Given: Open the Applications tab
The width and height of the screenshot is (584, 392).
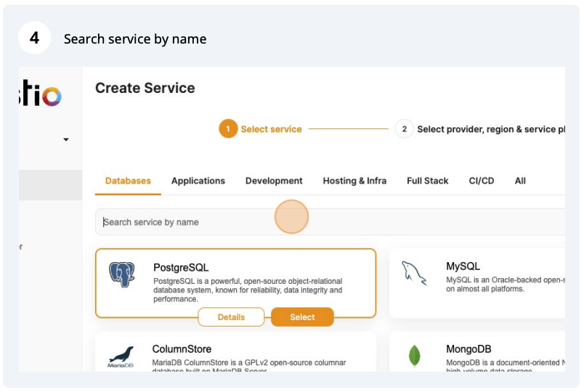Looking at the screenshot, I should click(x=198, y=181).
